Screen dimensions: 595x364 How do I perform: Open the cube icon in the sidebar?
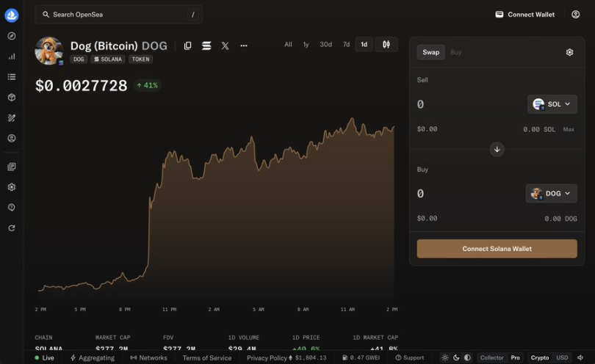click(x=12, y=98)
